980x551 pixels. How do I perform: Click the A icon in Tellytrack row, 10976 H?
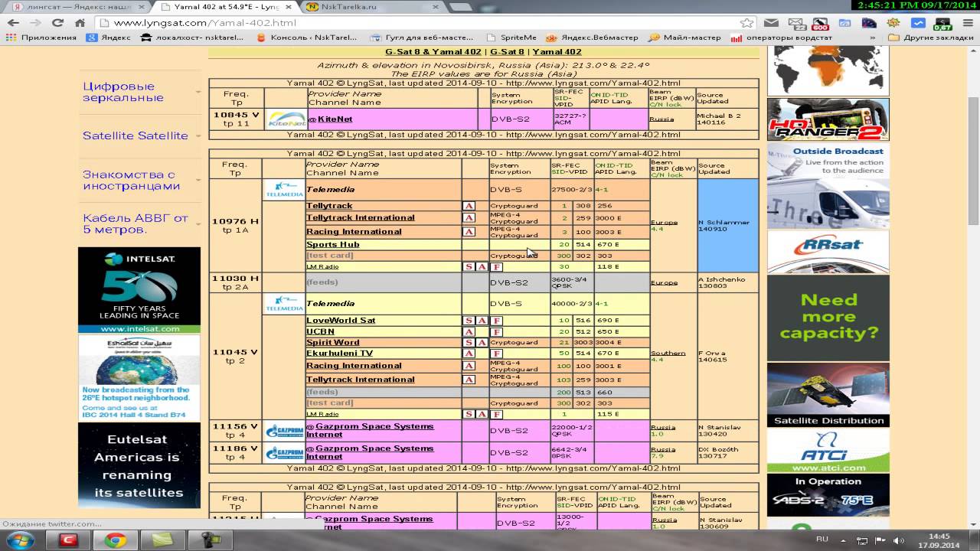tap(469, 206)
